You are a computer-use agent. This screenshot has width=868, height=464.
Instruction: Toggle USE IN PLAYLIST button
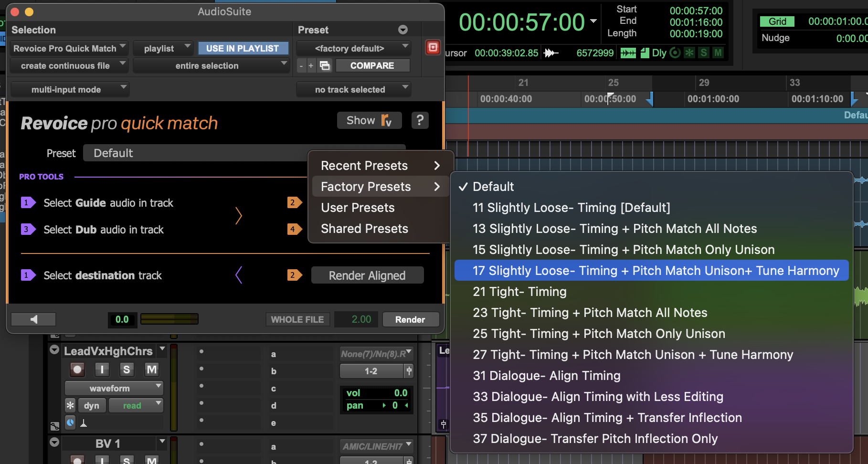coord(243,48)
